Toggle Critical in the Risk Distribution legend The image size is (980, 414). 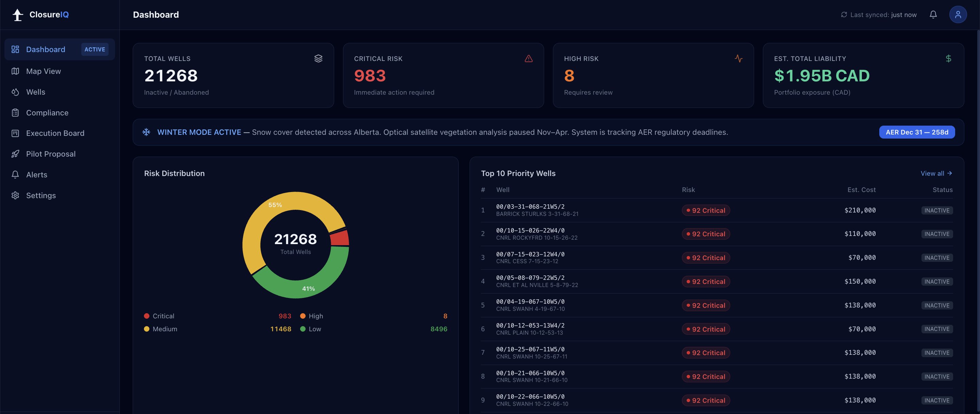tap(163, 316)
